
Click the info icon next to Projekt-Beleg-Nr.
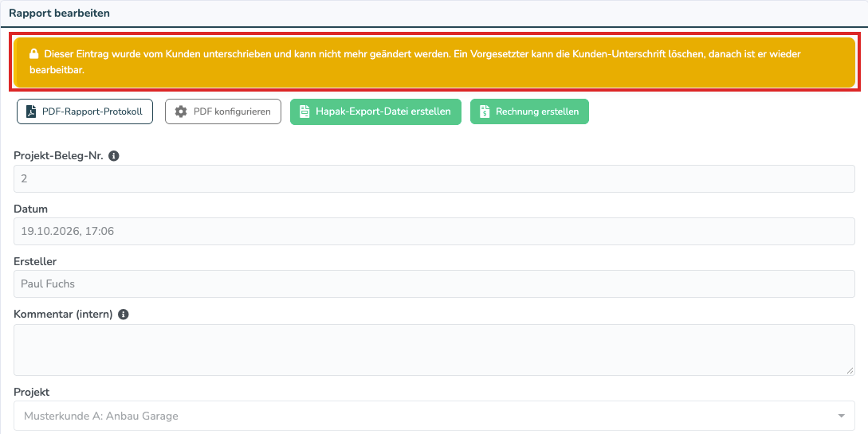pos(113,156)
